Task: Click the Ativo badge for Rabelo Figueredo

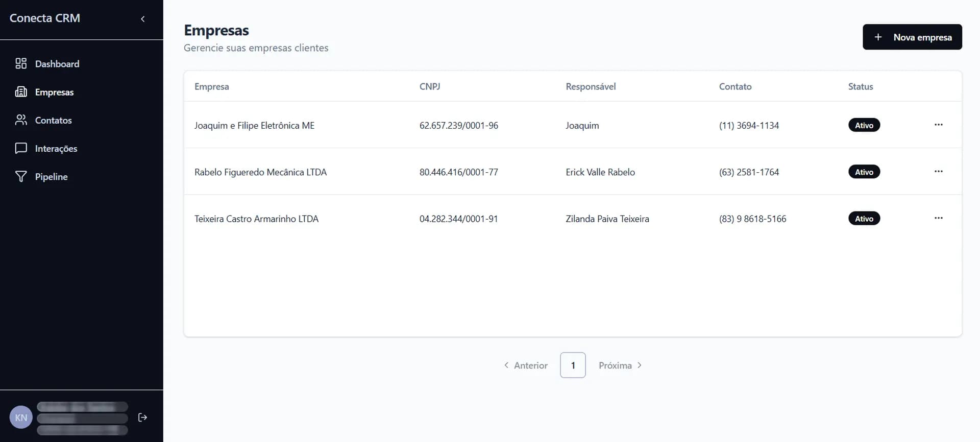Action: [x=864, y=172]
